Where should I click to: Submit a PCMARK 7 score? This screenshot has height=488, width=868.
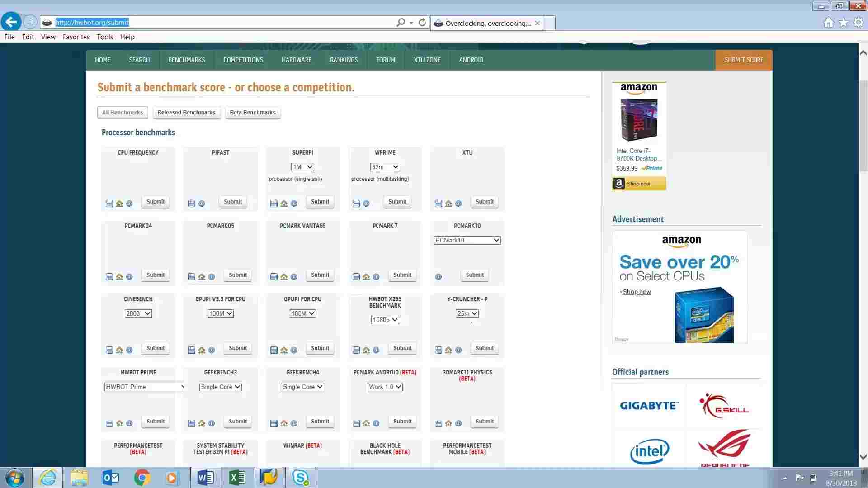pos(402,275)
